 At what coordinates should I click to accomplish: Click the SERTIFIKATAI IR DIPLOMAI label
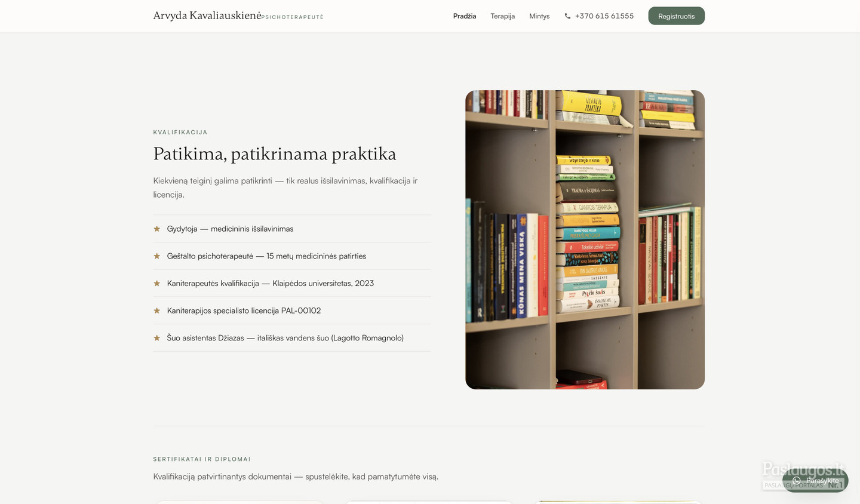click(202, 459)
